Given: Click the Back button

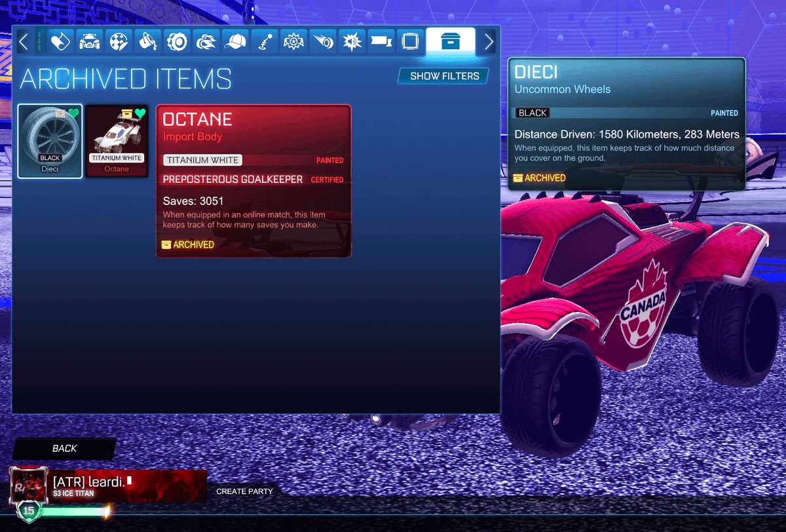Looking at the screenshot, I should click(64, 448).
